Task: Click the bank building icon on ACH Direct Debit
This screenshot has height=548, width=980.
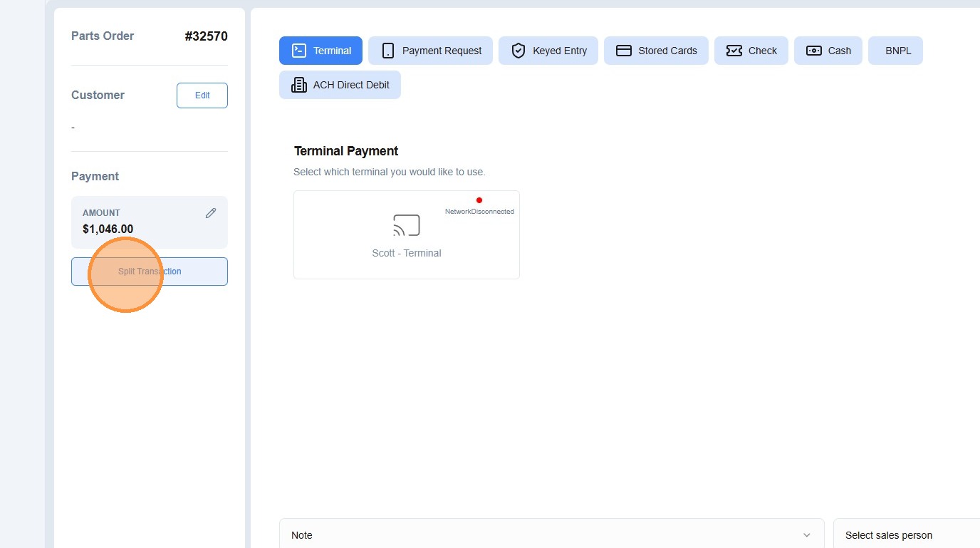Action: 299,85
